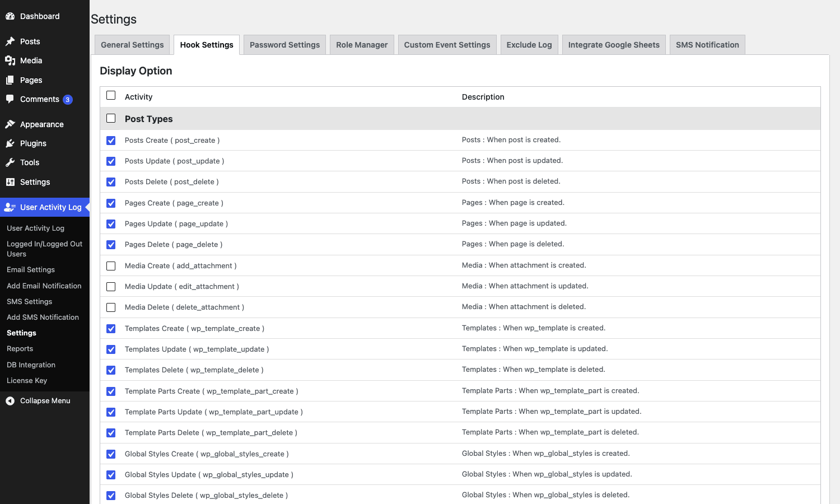Screen dimensions: 840x504
Task: Open Logged In/Logged Out Users page
Action: pyautogui.click(x=44, y=249)
